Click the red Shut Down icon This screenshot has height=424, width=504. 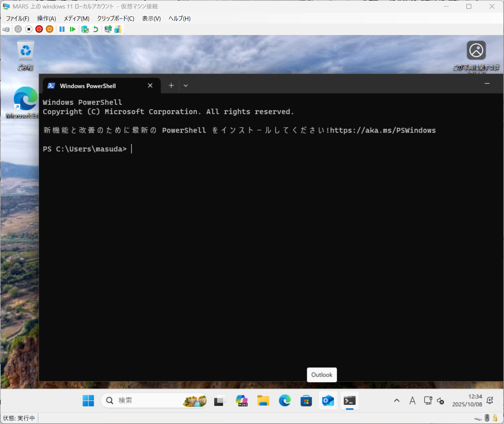pyautogui.click(x=39, y=29)
